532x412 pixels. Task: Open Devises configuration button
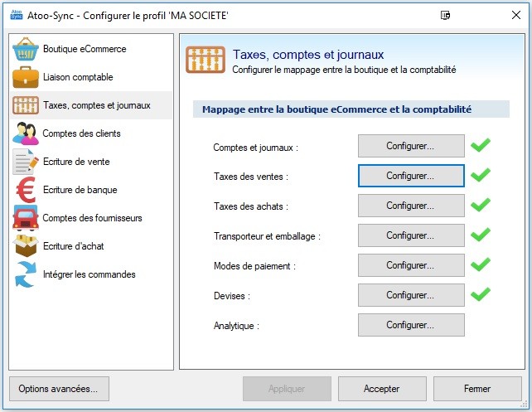pos(411,295)
